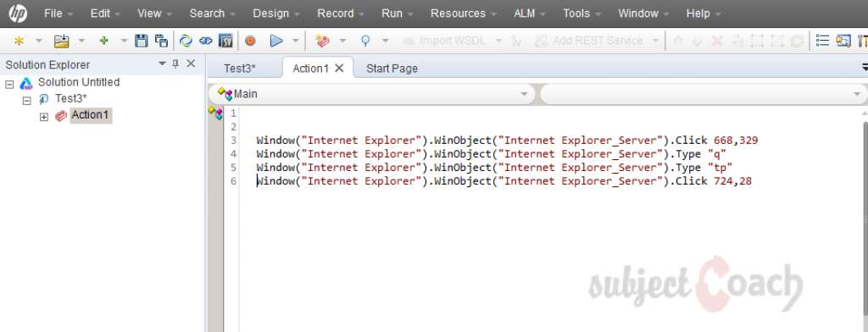Pin the Solution Explorer panel
This screenshot has height=332, width=868.
pos(175,64)
